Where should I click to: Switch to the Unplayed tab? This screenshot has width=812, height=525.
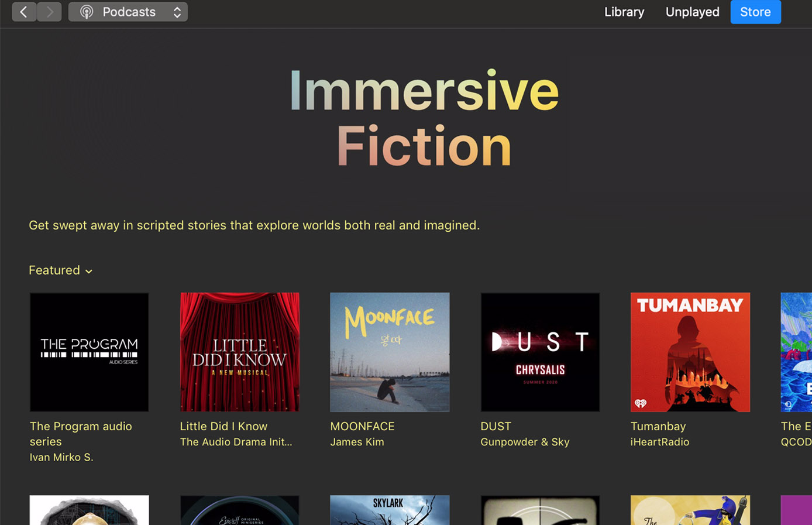(x=692, y=12)
